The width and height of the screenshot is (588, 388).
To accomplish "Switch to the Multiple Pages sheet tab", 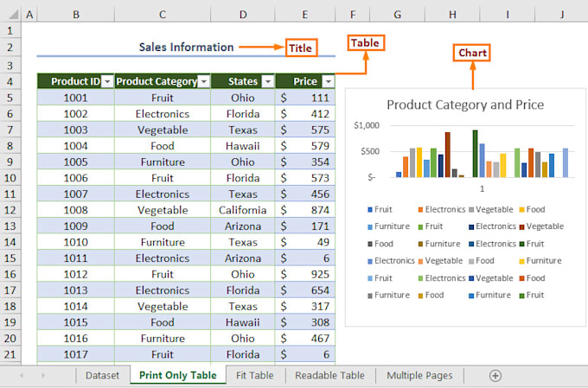I will pos(419,375).
